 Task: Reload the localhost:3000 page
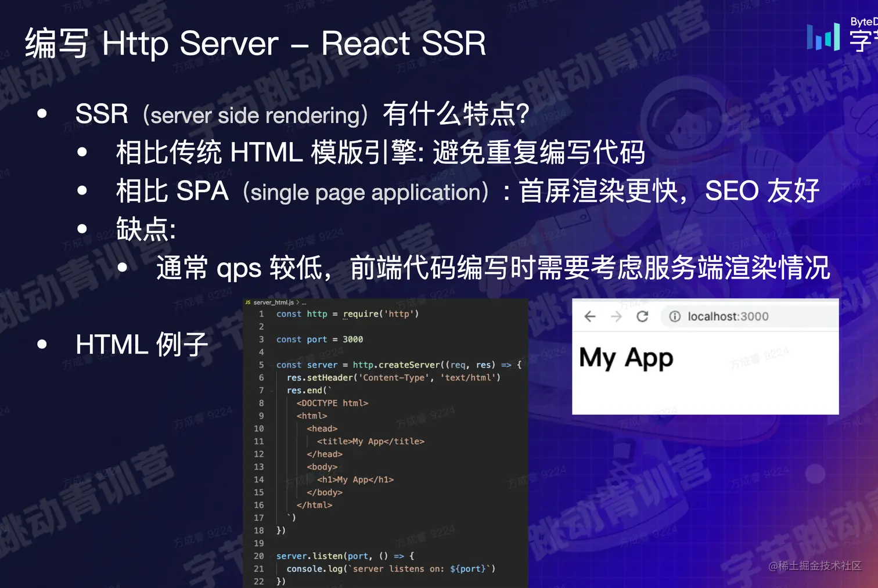point(642,316)
